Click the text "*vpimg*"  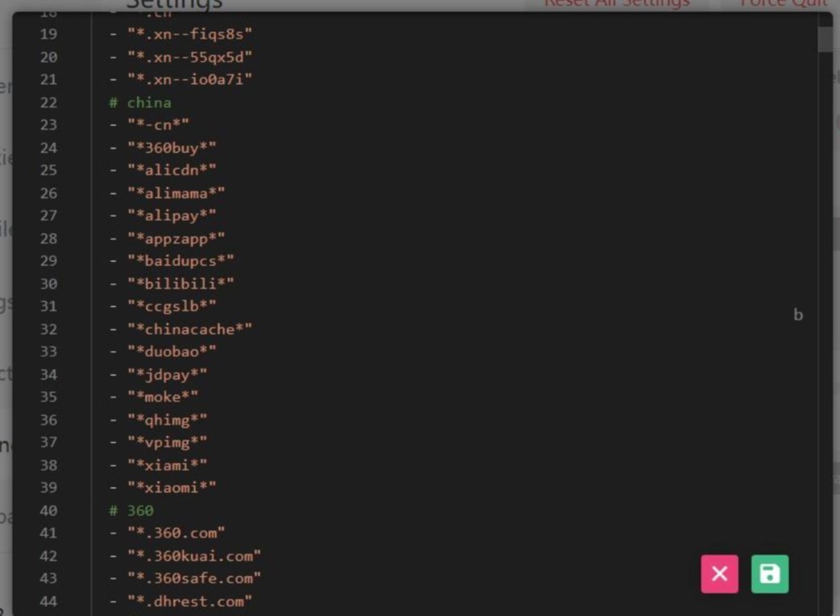[x=167, y=443]
